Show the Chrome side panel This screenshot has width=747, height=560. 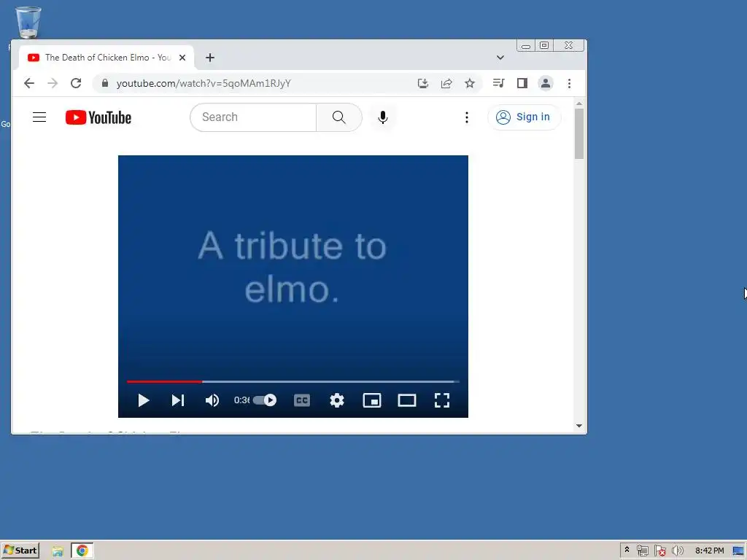(x=522, y=83)
